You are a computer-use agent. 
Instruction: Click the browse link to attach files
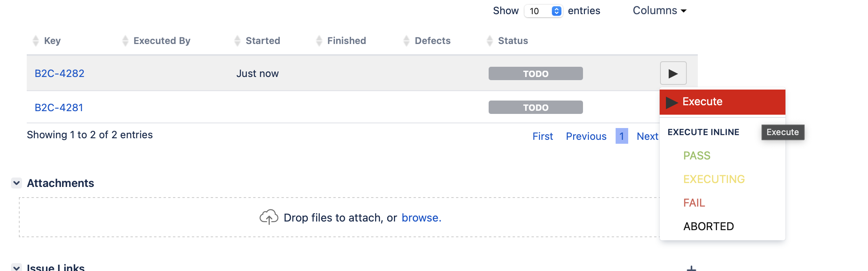pyautogui.click(x=421, y=218)
